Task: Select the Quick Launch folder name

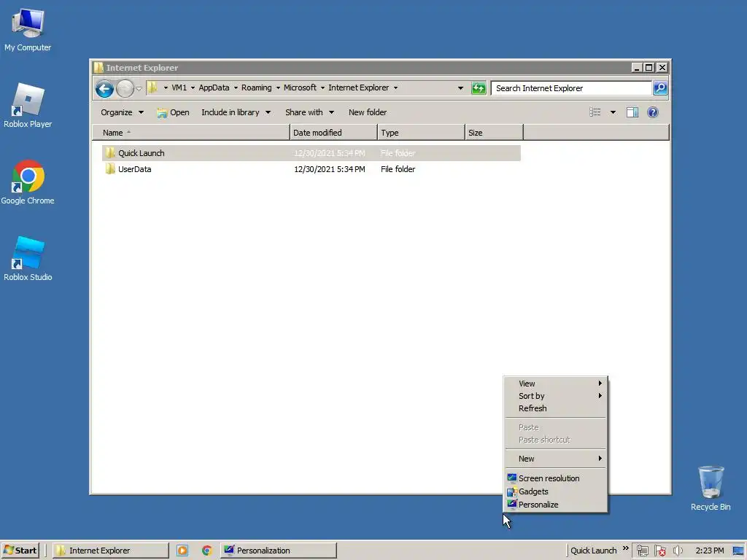Action: point(141,153)
